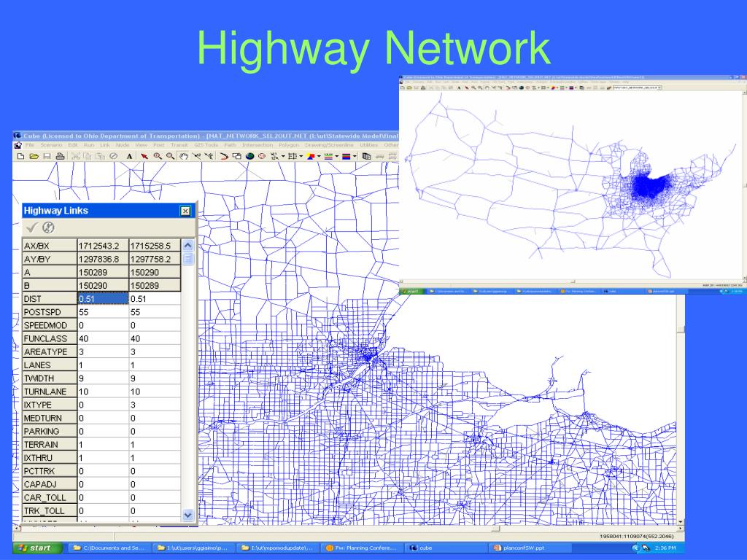Open dropdown arrow beside node posting icon
747x560 pixels.
pos(283,156)
